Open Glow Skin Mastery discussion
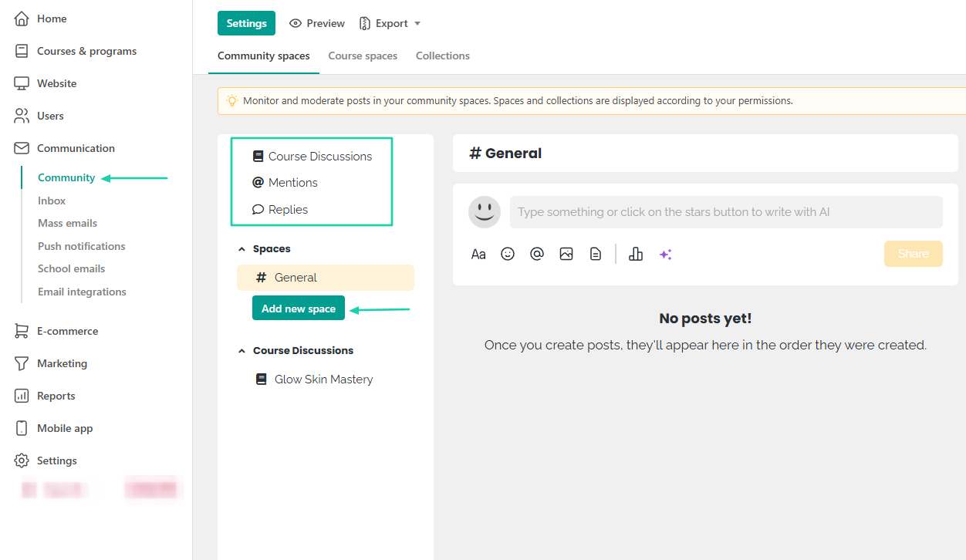966x560 pixels. pyautogui.click(x=315, y=380)
